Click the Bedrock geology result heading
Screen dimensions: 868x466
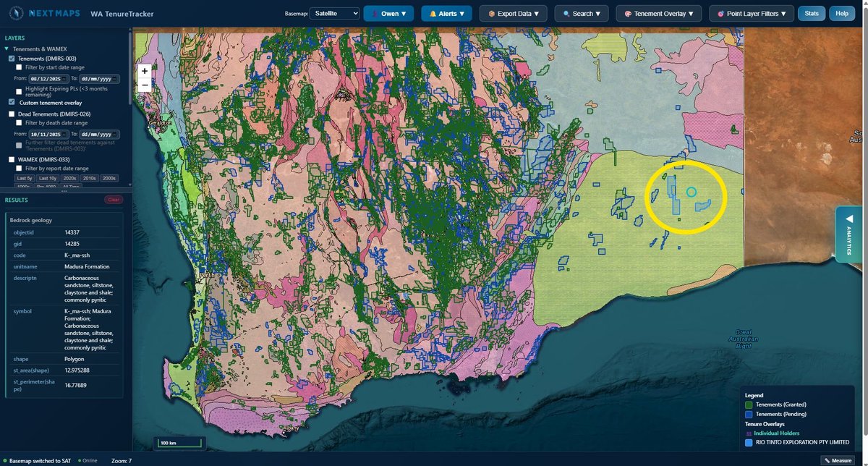click(x=30, y=220)
